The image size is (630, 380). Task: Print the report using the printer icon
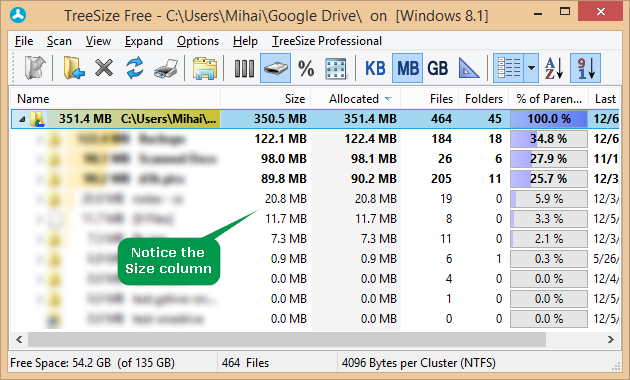tap(166, 68)
